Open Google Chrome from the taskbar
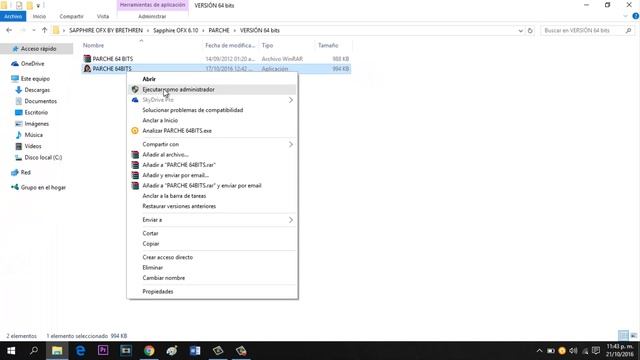 [x=149, y=351]
